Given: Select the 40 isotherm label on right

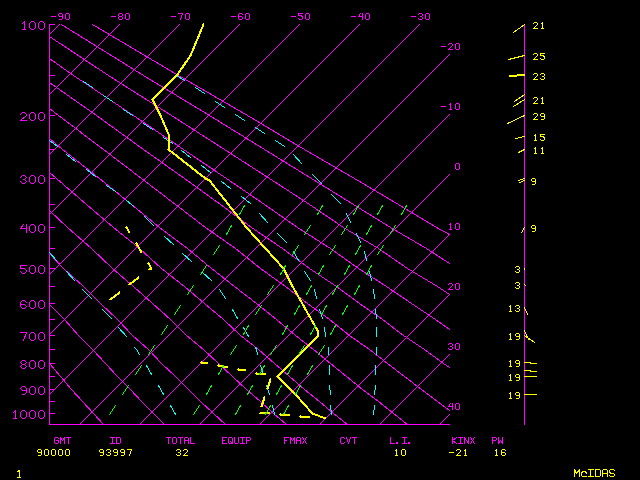Looking at the screenshot, I should coord(454,407).
